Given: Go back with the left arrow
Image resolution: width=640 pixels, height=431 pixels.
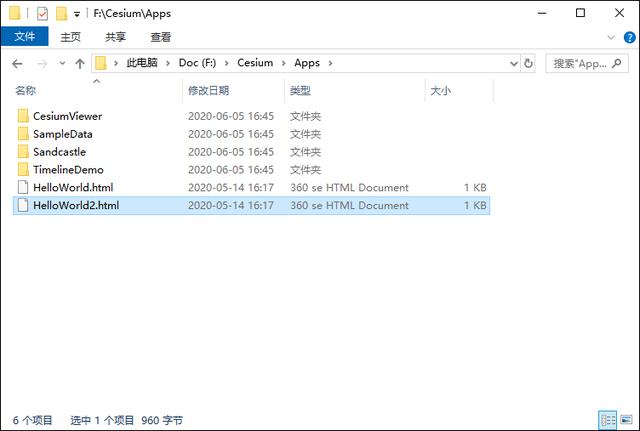Looking at the screenshot, I should [17, 64].
